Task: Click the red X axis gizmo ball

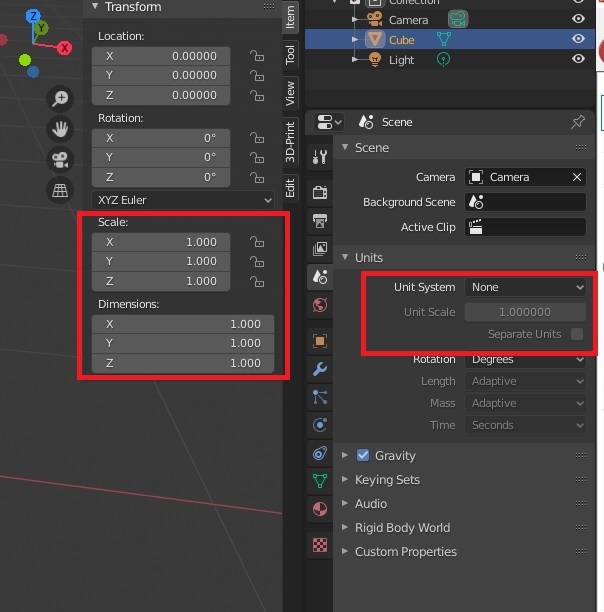Action: (x=64, y=48)
